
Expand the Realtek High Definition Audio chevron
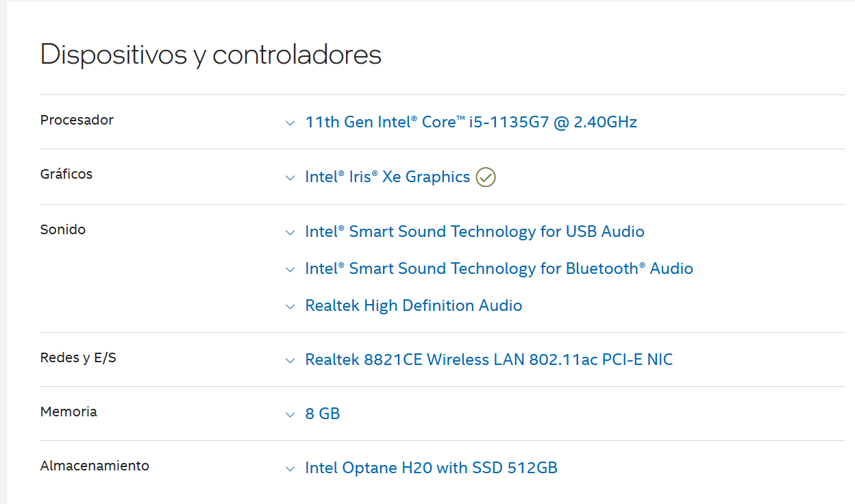coord(290,307)
